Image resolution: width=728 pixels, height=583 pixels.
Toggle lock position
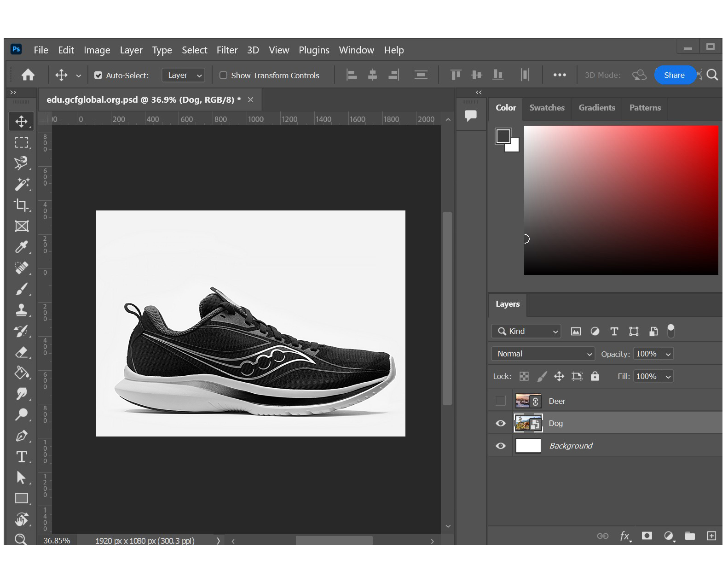(559, 376)
